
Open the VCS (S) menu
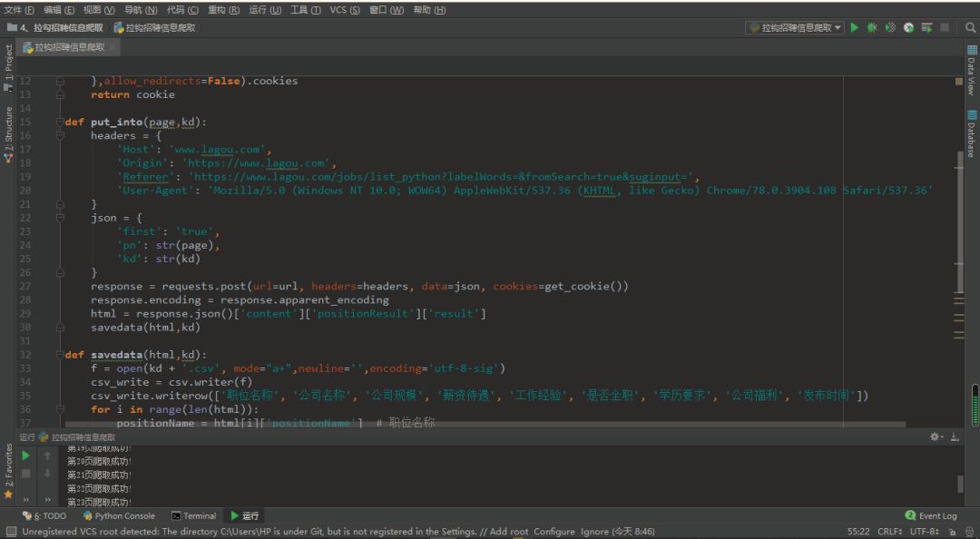tap(345, 9)
